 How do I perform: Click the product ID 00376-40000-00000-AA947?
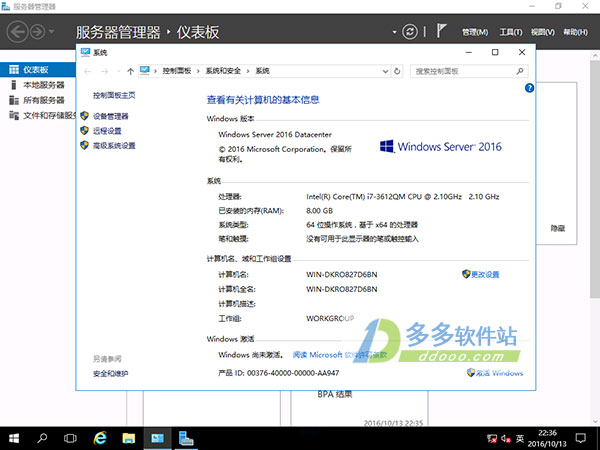click(293, 373)
